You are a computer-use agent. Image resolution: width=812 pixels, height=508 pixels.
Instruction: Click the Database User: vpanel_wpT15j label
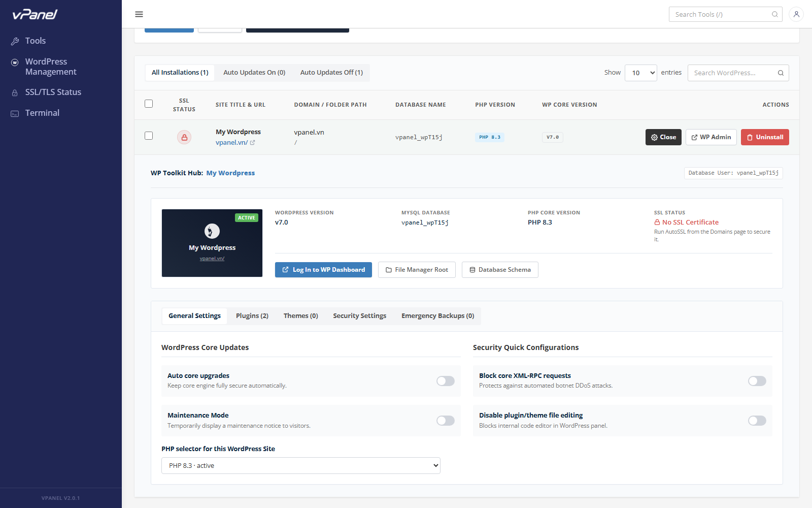click(733, 173)
